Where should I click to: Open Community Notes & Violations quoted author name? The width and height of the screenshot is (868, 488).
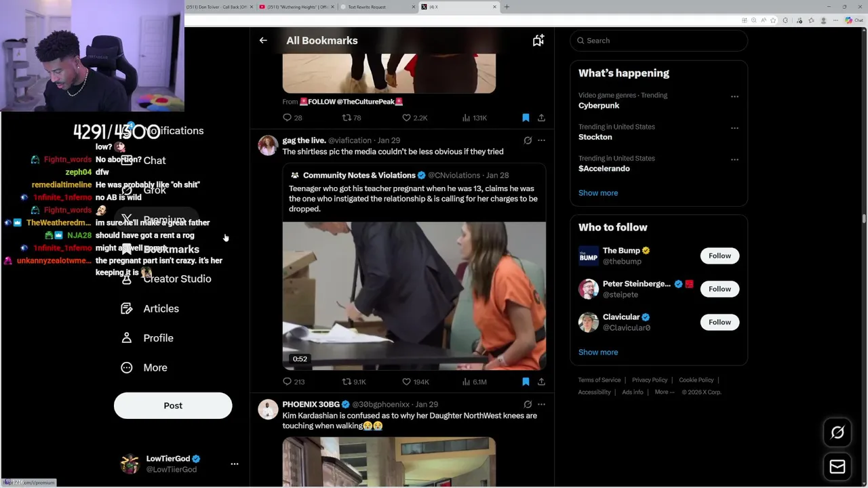click(x=359, y=176)
